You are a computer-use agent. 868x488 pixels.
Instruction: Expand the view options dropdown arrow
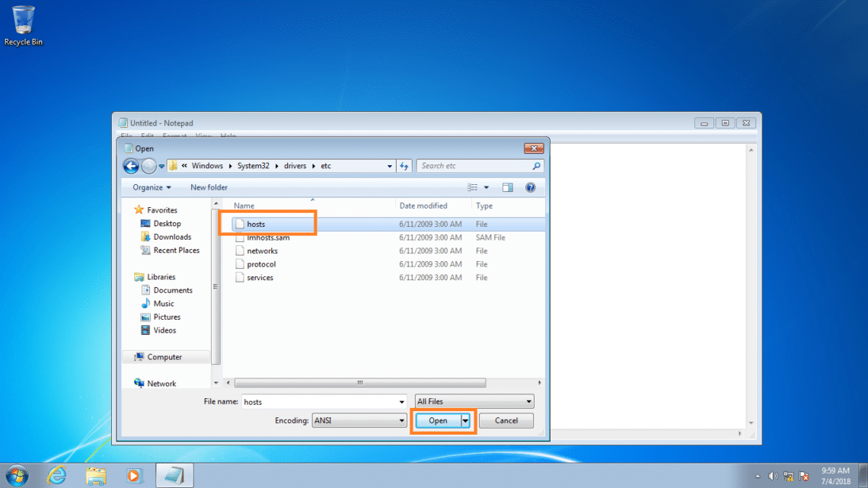pyautogui.click(x=487, y=187)
